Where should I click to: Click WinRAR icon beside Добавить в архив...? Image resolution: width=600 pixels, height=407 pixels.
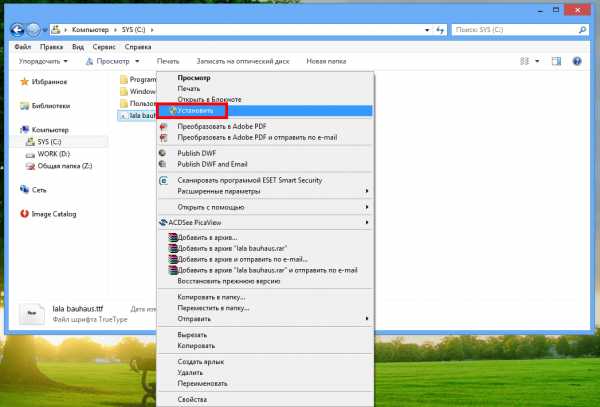173,238
